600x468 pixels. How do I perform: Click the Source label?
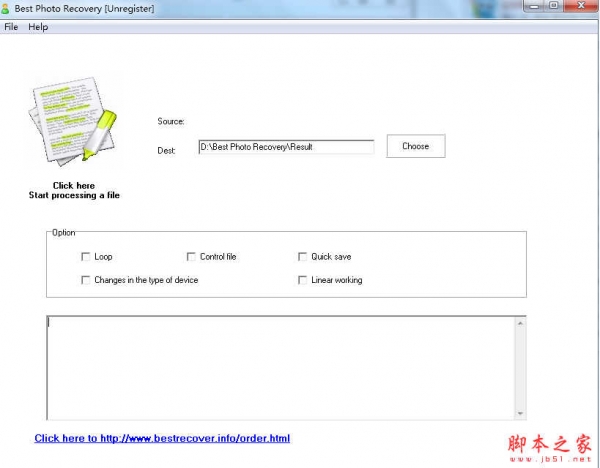coord(171,121)
